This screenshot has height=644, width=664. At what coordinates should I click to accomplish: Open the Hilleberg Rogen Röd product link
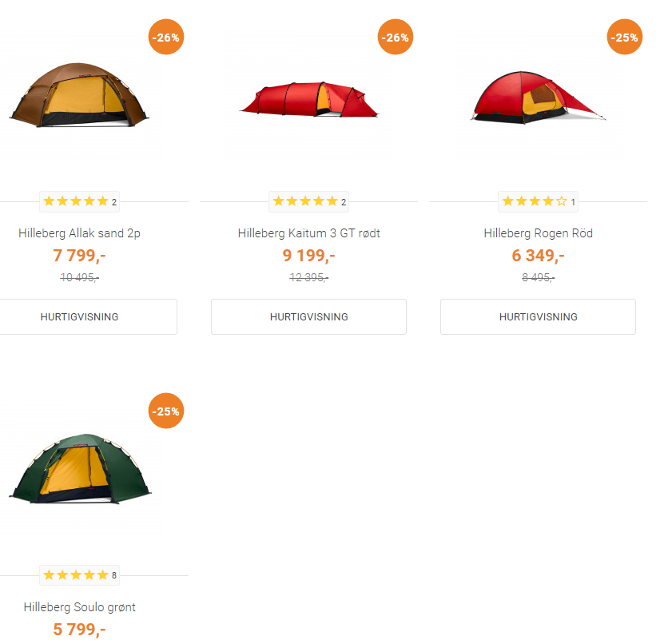click(x=538, y=233)
